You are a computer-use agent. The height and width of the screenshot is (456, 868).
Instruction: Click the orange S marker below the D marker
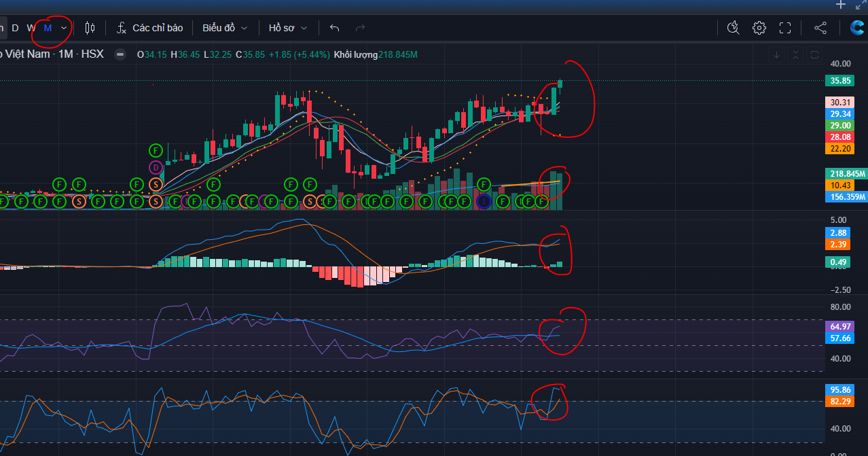pos(156,184)
